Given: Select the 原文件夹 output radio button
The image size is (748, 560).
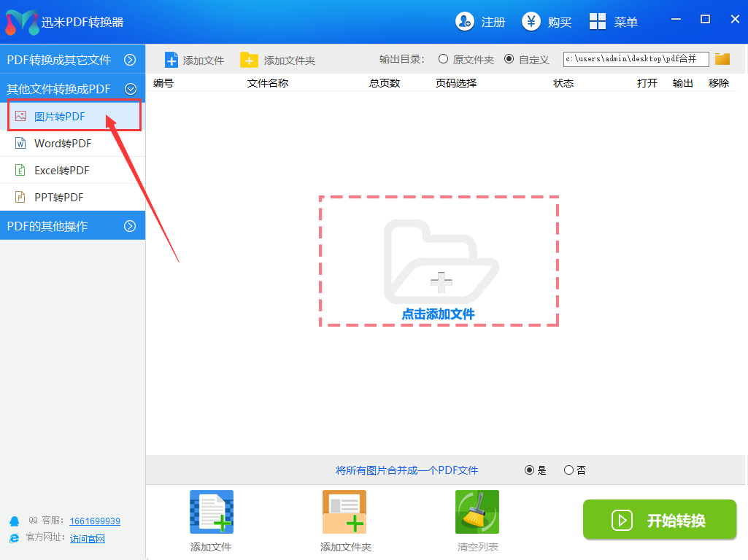Looking at the screenshot, I should pos(443,59).
